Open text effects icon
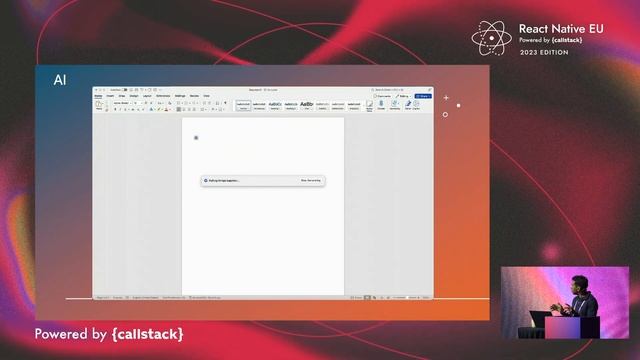Screen dimensions: 640x360 151,109
